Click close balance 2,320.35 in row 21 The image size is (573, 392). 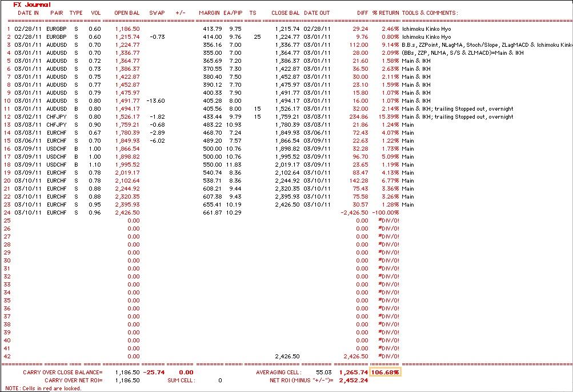(287, 189)
